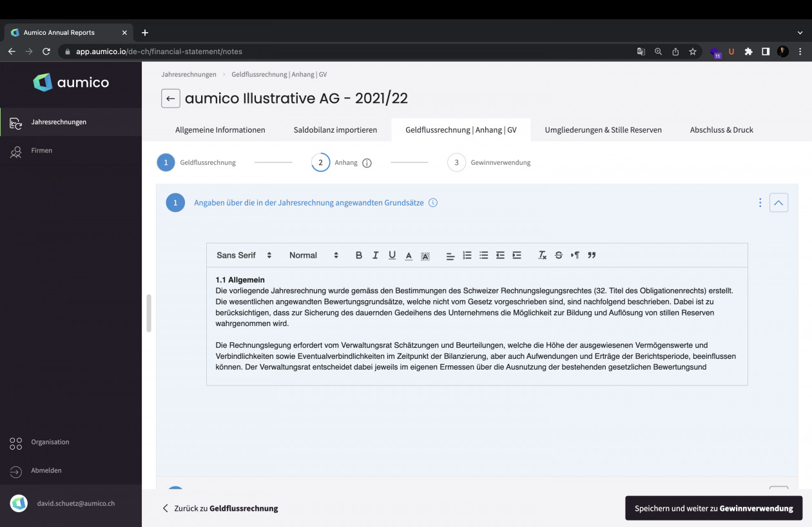Click the info icon next to Anhang
This screenshot has width=812, height=527.
click(367, 163)
